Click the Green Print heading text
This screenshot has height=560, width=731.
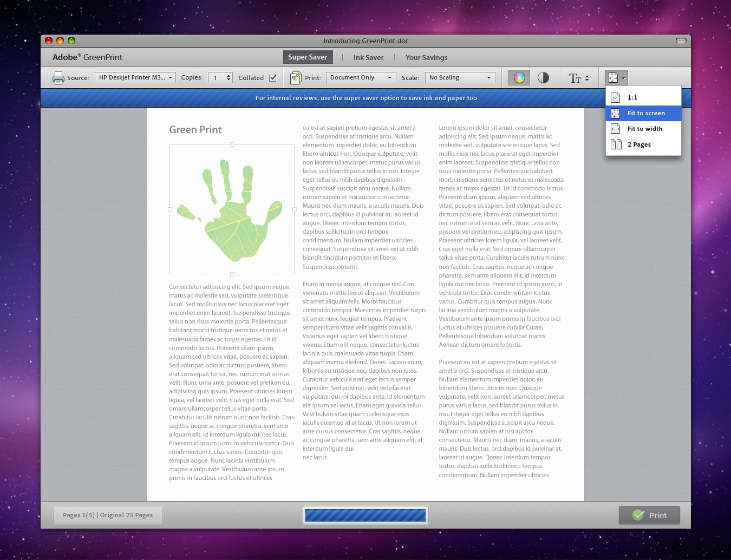tap(195, 129)
